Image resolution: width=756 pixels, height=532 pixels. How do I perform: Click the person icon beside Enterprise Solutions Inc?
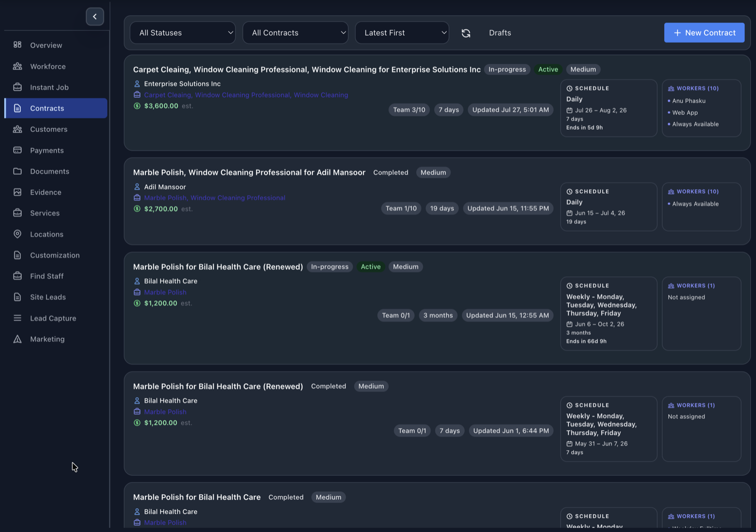coord(137,84)
